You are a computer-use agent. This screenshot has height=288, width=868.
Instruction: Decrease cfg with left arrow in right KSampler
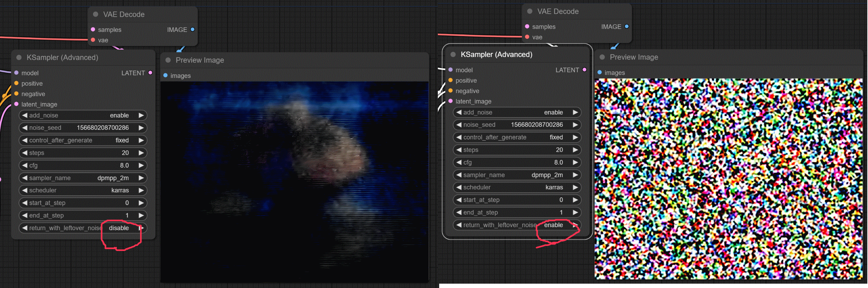click(459, 162)
